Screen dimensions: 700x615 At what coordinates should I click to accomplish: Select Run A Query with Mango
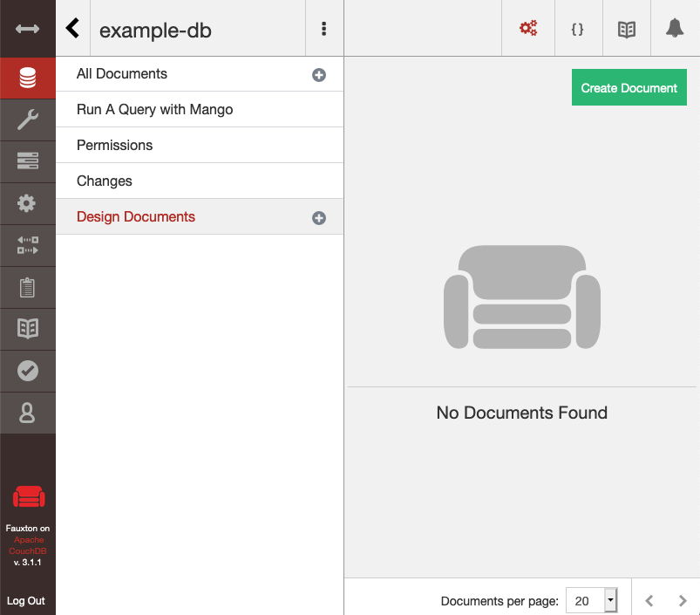click(x=154, y=110)
